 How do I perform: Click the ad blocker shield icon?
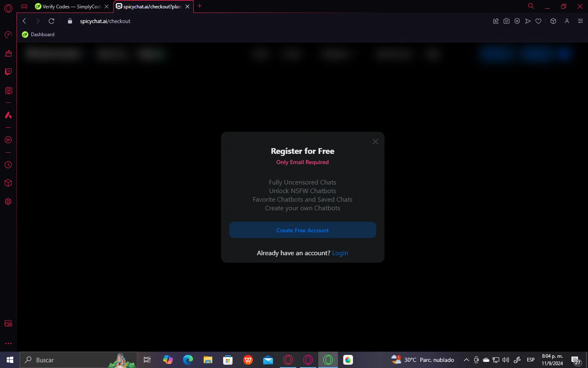(x=517, y=21)
